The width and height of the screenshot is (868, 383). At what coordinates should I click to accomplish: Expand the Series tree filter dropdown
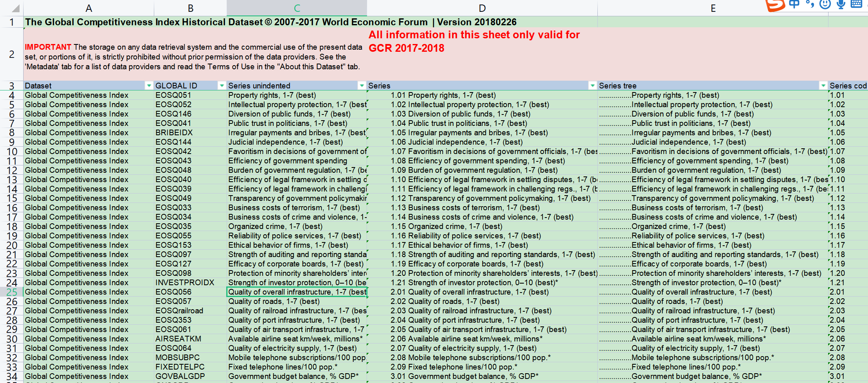823,86
